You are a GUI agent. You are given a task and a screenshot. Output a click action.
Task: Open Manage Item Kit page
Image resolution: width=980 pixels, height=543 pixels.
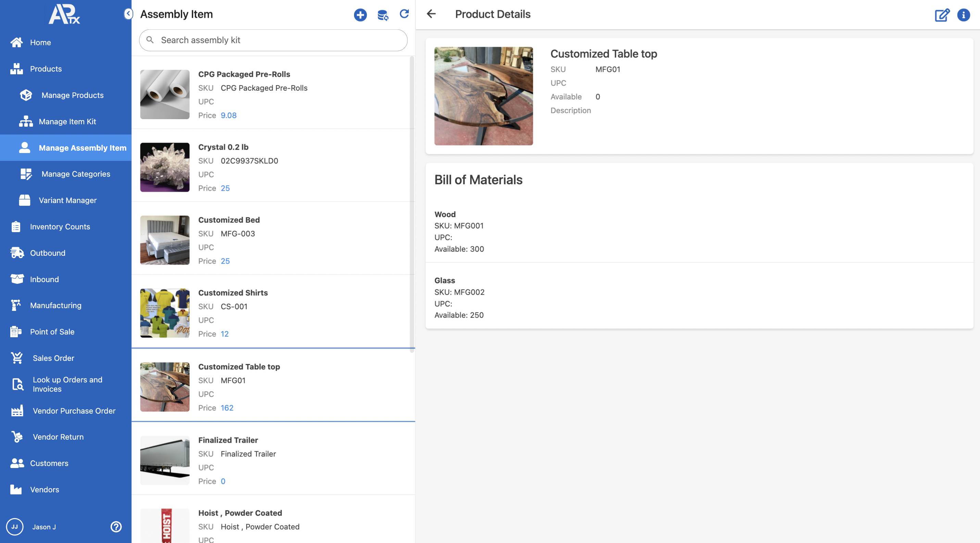click(67, 122)
